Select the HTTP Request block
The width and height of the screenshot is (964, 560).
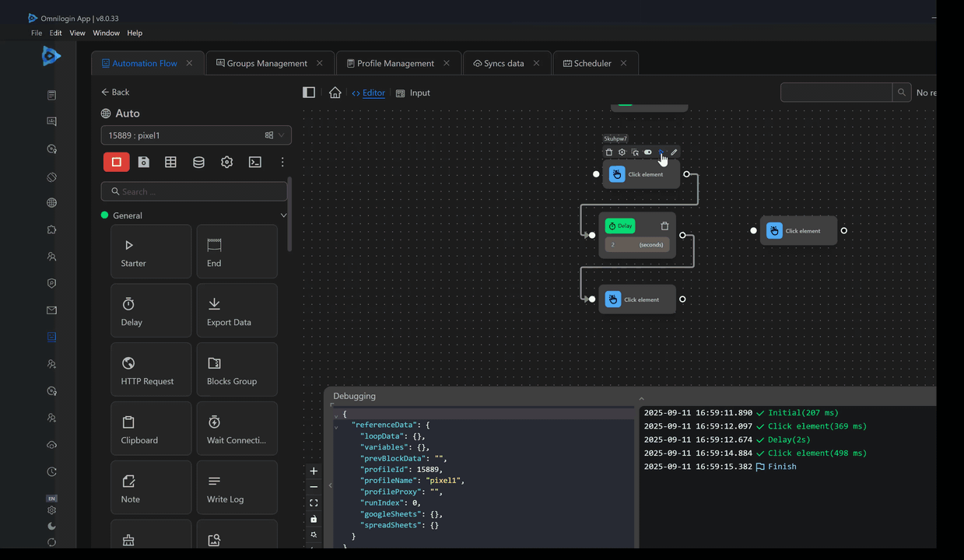[151, 370]
